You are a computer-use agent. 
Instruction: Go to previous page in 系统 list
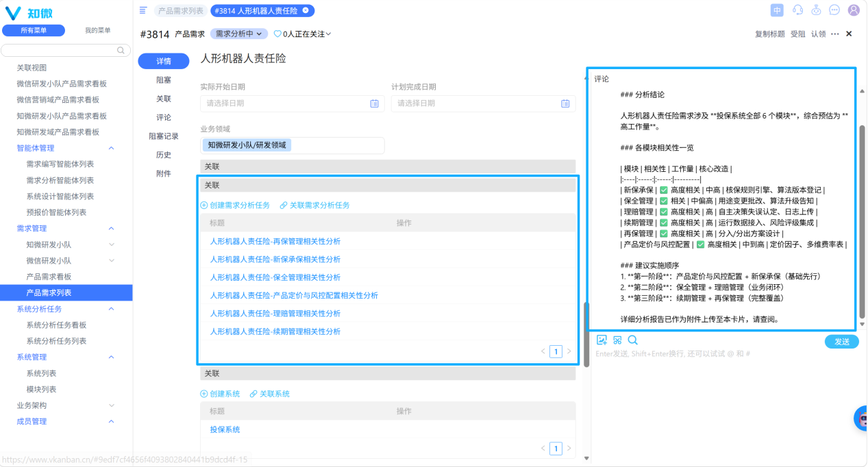[543, 449]
